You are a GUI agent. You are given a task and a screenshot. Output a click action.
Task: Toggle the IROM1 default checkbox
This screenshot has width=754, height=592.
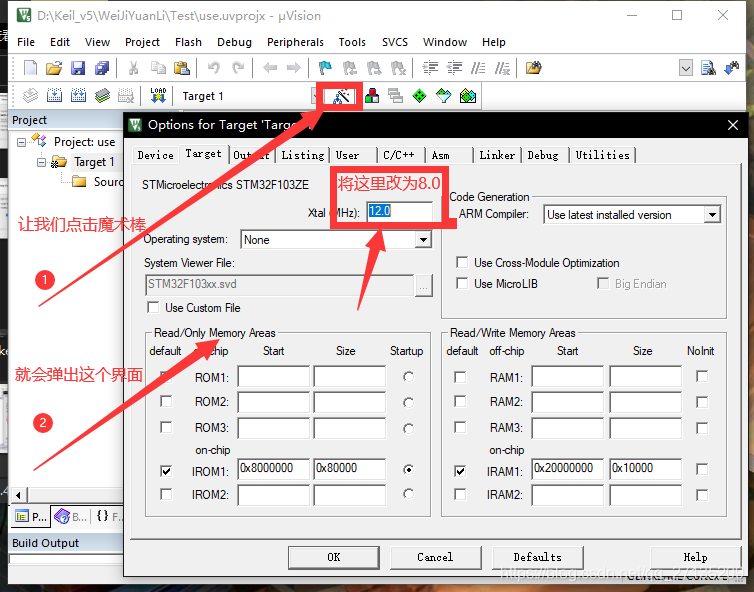[x=166, y=471]
